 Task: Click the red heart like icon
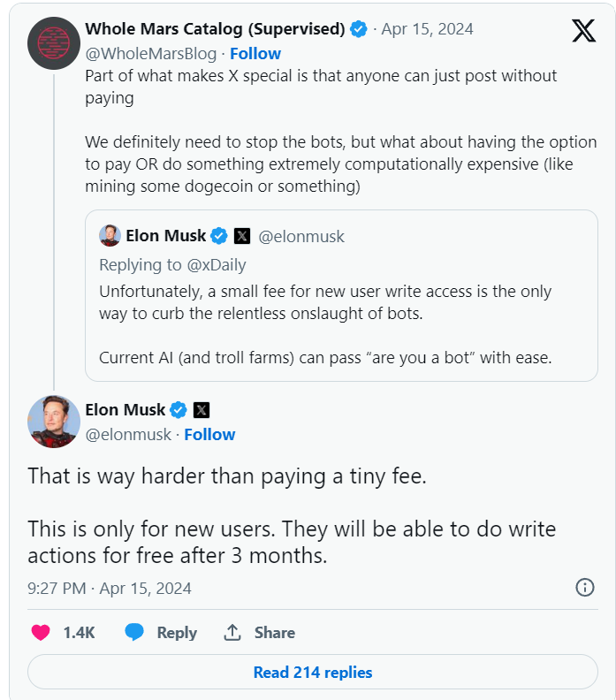[x=41, y=633]
